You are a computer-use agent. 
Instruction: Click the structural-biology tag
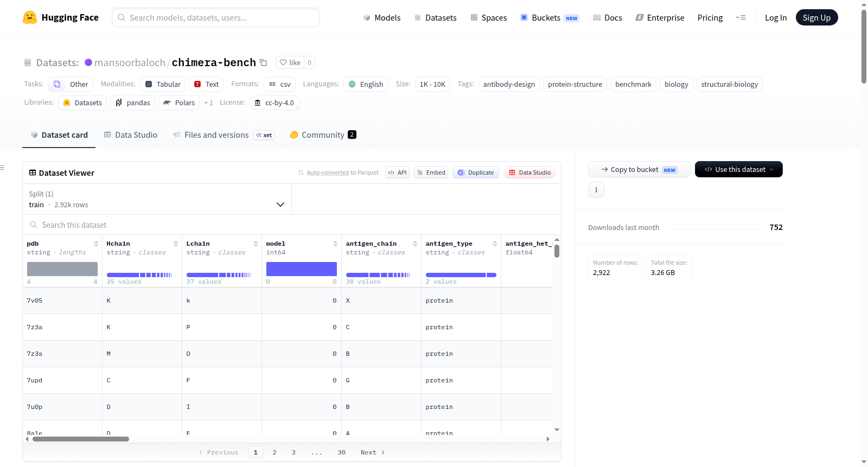pyautogui.click(x=730, y=84)
